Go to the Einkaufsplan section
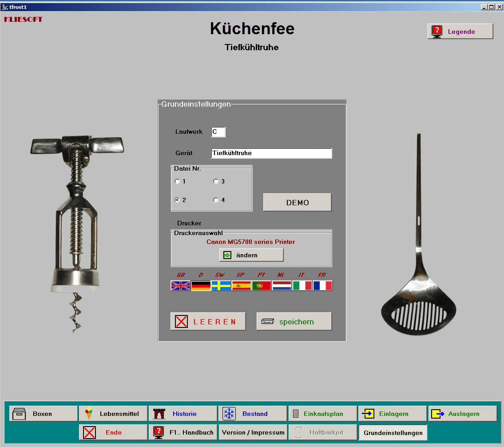The width and height of the screenshot is (504, 447). [322, 414]
